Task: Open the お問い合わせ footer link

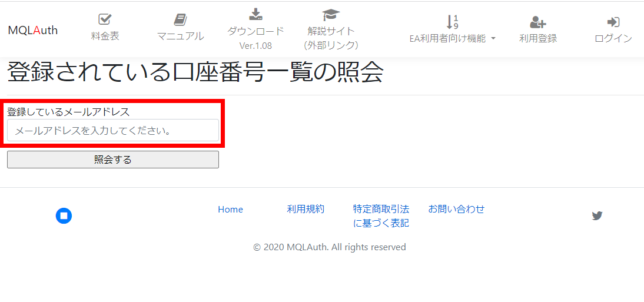Action: click(456, 209)
